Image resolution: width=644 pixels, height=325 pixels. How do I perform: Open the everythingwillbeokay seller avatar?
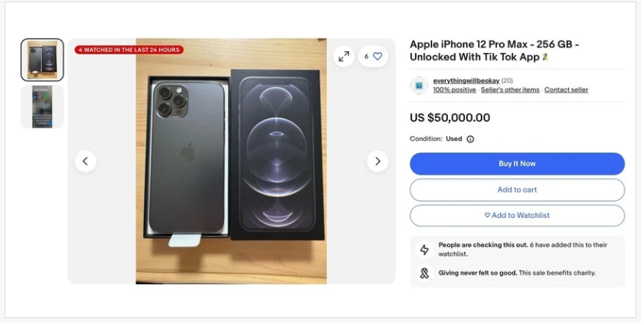point(419,85)
